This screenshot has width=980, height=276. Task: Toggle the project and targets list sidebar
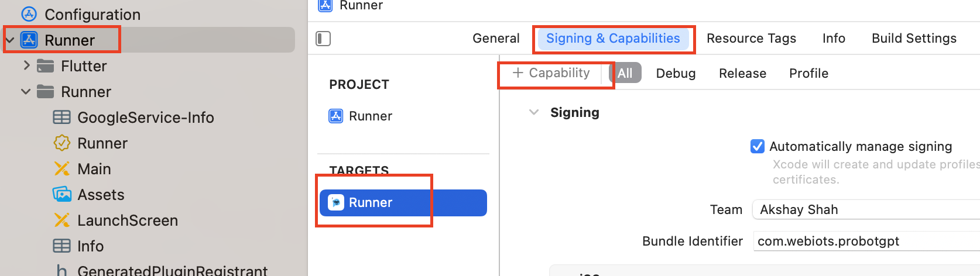[323, 39]
